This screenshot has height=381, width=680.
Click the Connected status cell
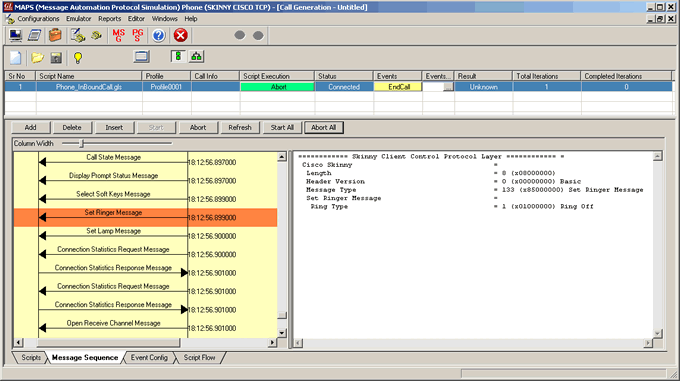(x=344, y=87)
